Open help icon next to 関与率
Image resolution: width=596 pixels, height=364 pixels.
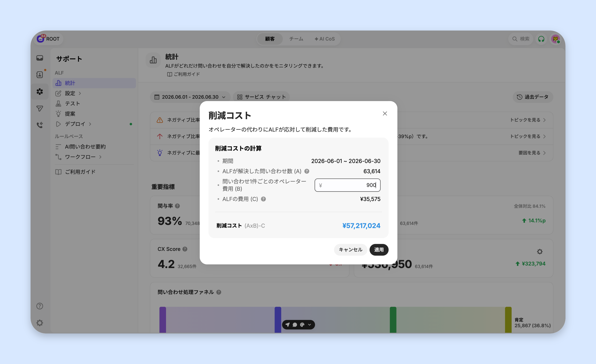[177, 206]
